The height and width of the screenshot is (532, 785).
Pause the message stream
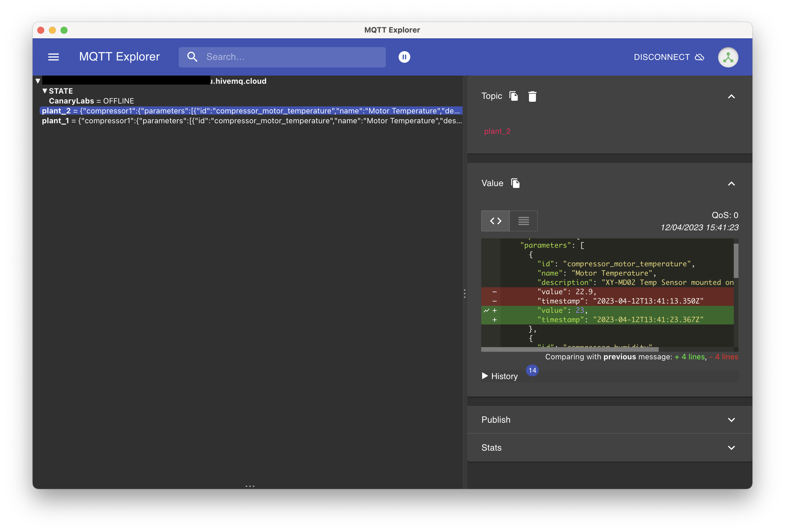pyautogui.click(x=404, y=57)
